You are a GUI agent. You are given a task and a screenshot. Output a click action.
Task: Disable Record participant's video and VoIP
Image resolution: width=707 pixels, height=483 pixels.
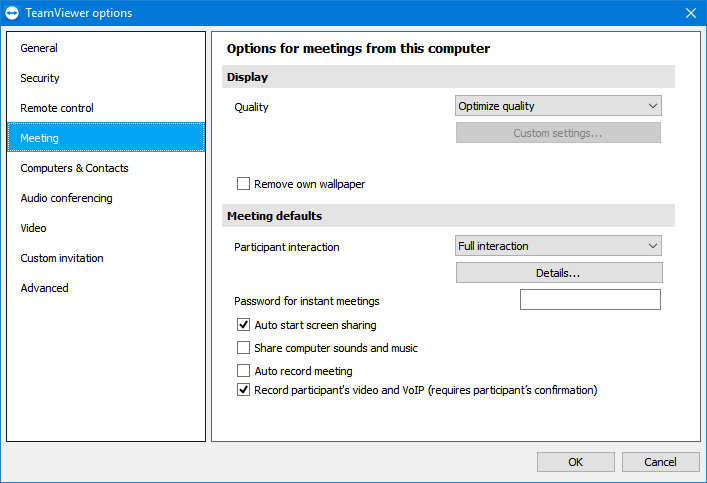243,390
